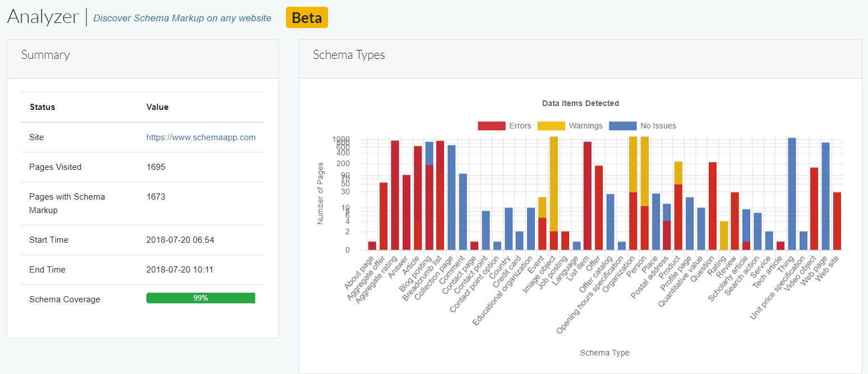
Task: Select the blue Quantitative value bar
Action: (701, 229)
